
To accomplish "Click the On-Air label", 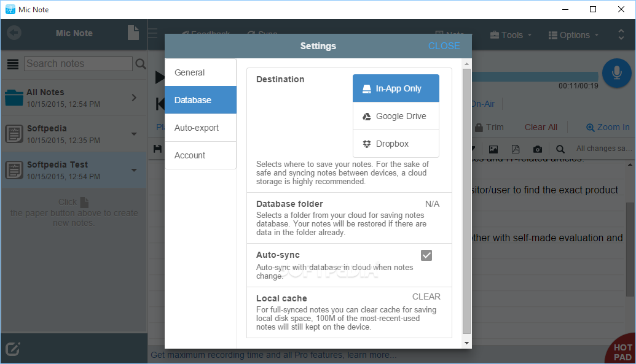I will (x=483, y=104).
